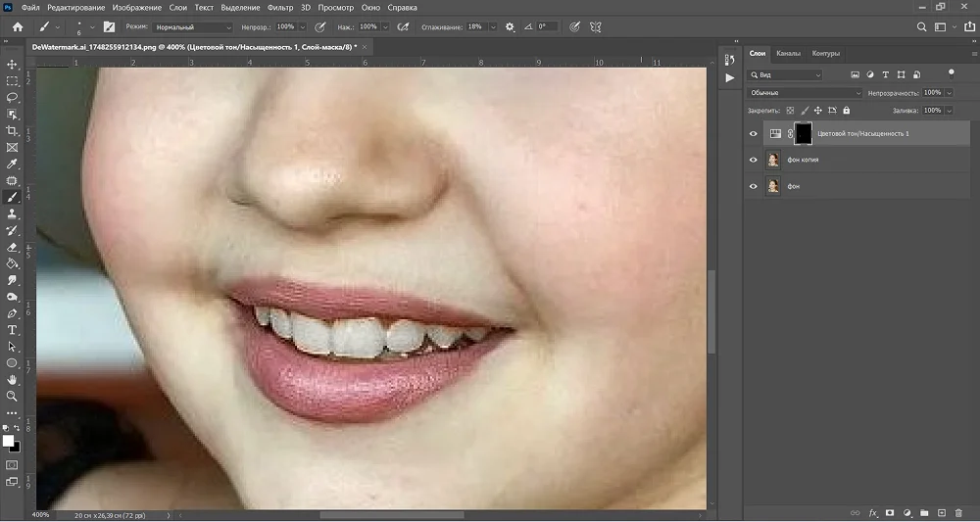Viewport: 980px width, 522px height.
Task: Toggle visibility of the фон layer
Action: [753, 186]
